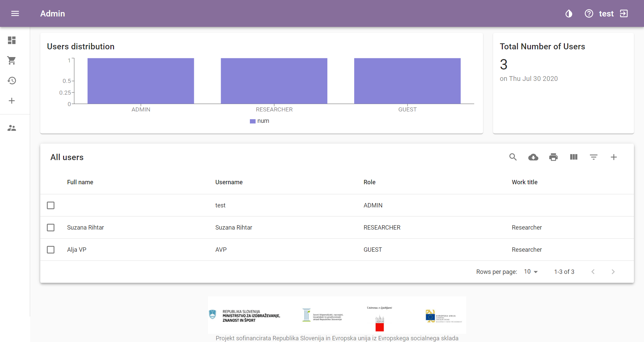Toggle dark/light contrast theme icon

click(x=569, y=13)
